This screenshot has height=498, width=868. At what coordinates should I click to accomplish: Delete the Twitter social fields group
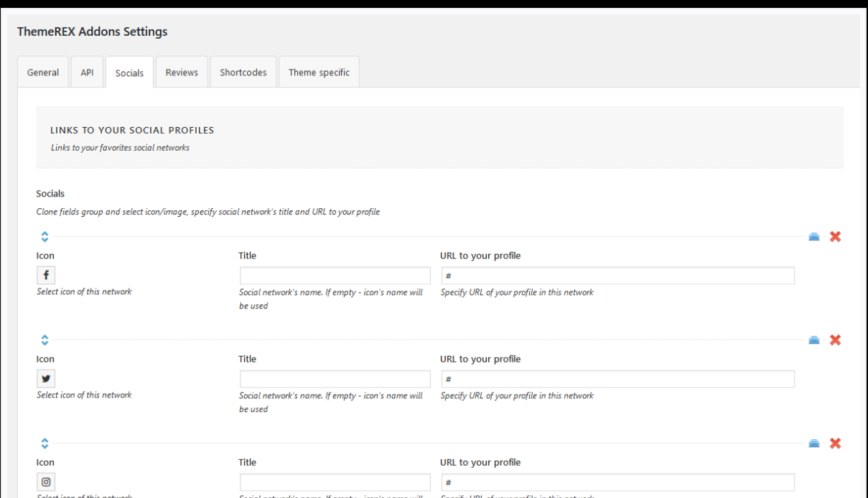835,340
